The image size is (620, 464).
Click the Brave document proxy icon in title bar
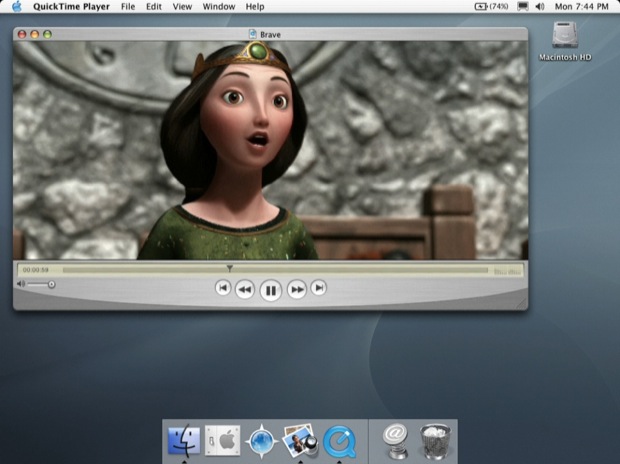pyautogui.click(x=252, y=34)
